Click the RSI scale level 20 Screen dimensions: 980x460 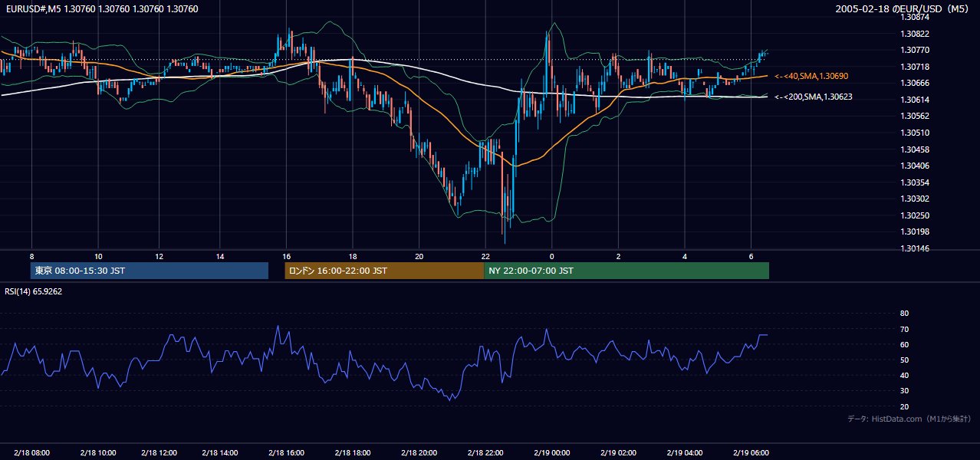904,406
